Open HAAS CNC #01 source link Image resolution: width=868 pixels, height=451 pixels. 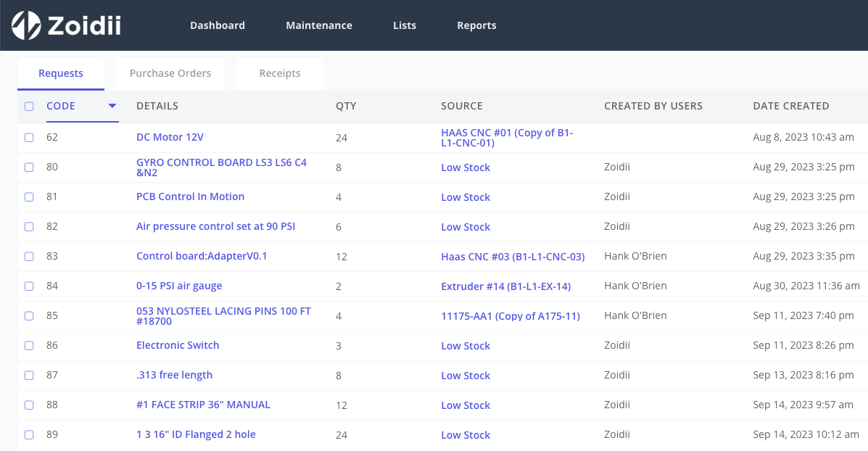(x=507, y=138)
